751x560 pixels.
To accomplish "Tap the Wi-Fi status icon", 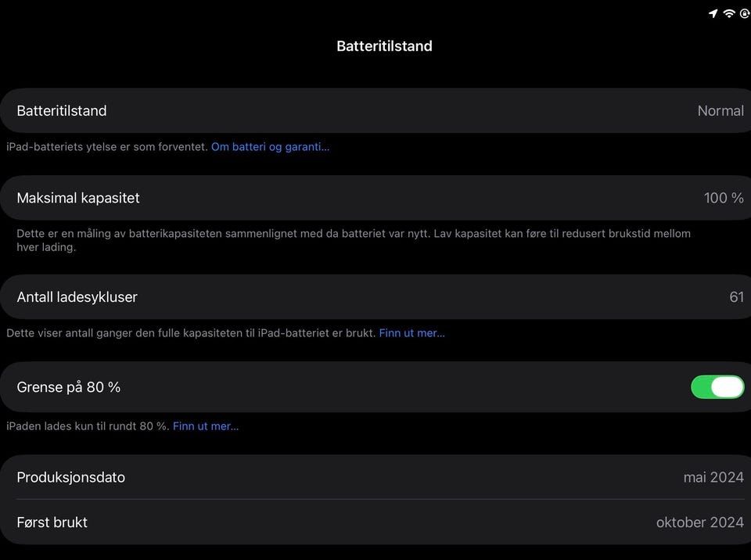I will [729, 13].
